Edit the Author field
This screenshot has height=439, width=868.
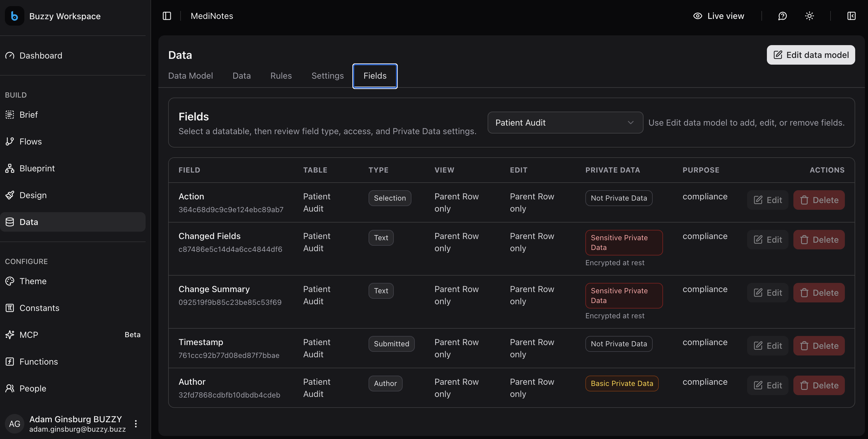[767, 385]
